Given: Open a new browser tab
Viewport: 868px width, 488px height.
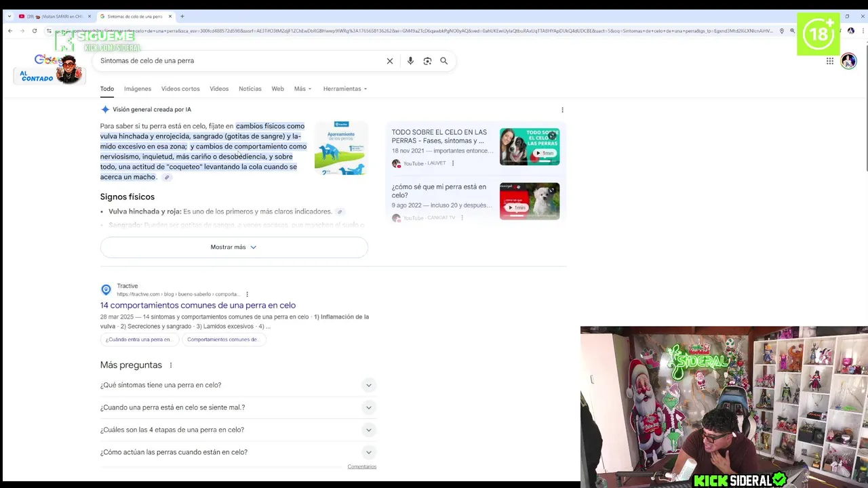Looking at the screenshot, I should click(182, 16).
